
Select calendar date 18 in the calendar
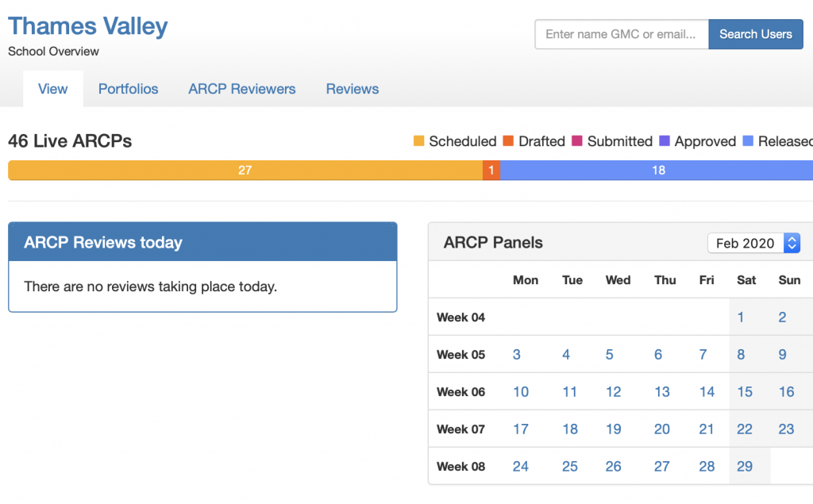570,429
